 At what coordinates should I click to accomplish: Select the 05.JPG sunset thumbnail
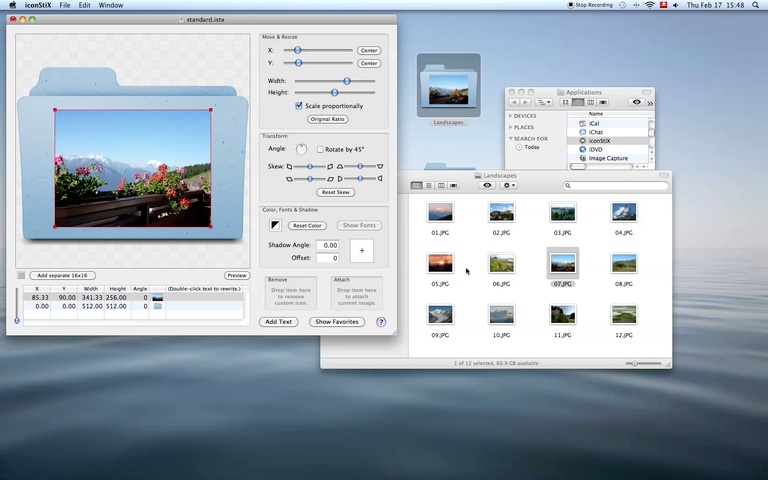point(440,263)
